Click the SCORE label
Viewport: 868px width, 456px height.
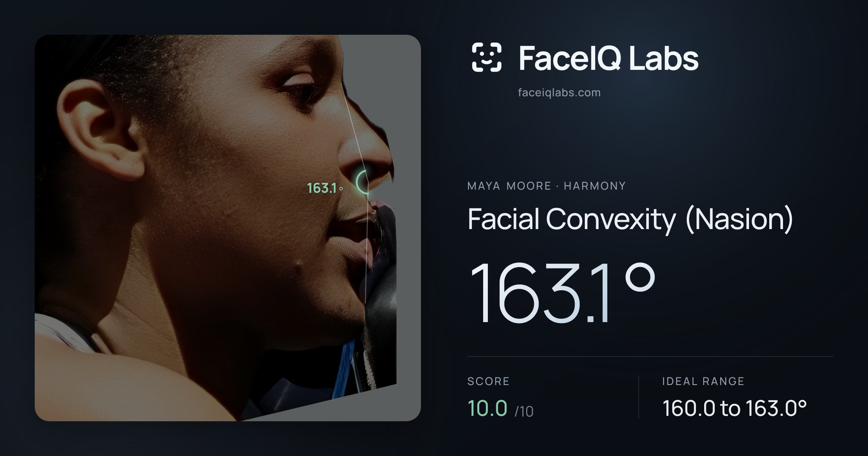[x=488, y=381]
